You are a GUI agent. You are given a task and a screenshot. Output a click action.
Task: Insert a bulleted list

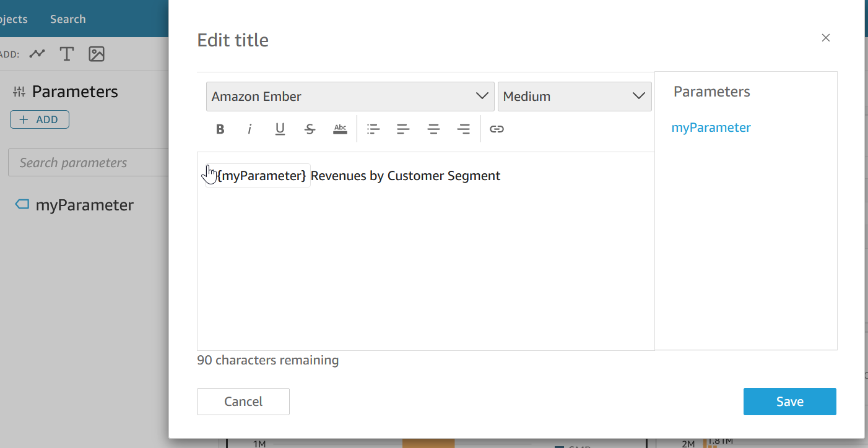(x=373, y=129)
